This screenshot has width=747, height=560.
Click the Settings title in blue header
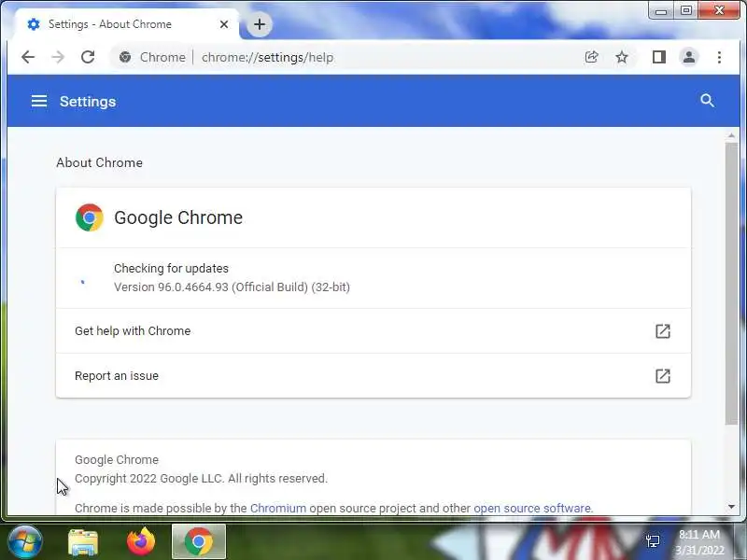(x=88, y=102)
